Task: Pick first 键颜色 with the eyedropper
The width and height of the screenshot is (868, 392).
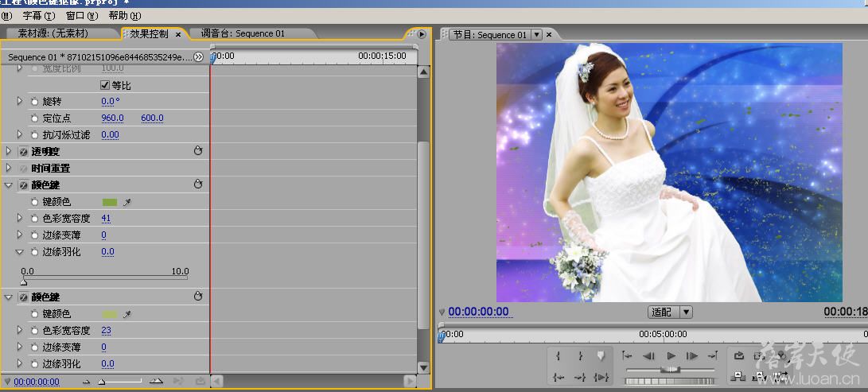Action: [127, 202]
